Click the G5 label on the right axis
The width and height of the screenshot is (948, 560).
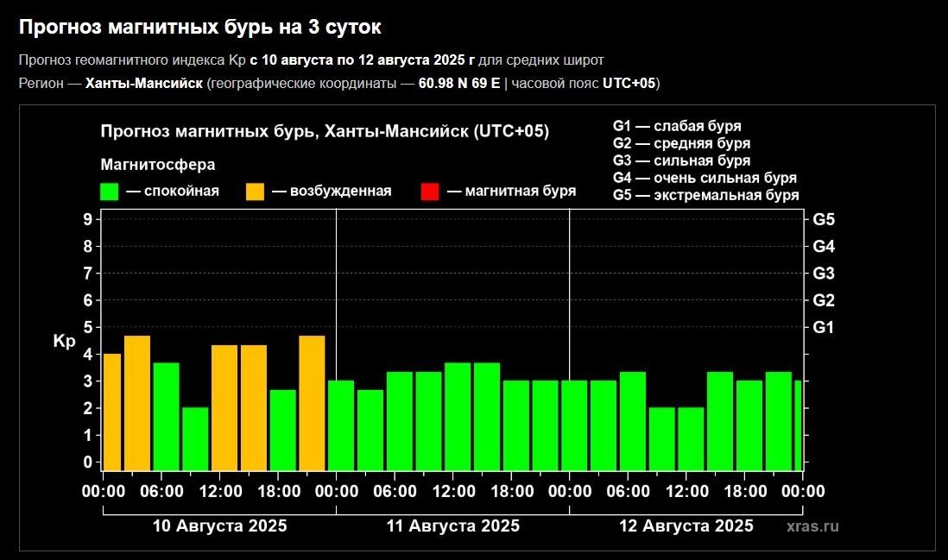coord(824,219)
